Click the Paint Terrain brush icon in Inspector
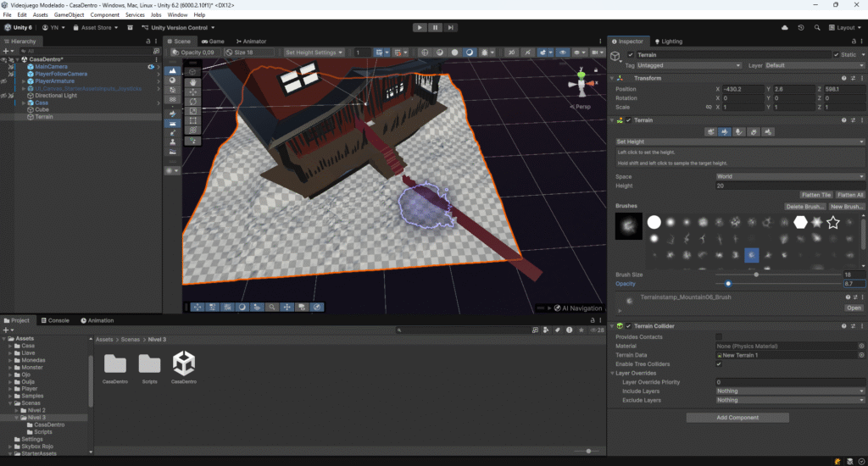868x466 pixels. click(726, 131)
